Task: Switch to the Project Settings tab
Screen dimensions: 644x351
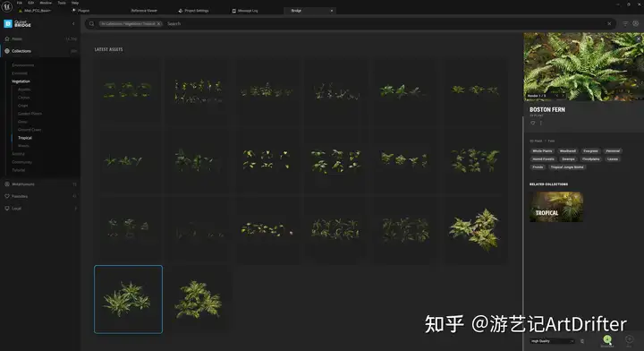Action: point(194,11)
